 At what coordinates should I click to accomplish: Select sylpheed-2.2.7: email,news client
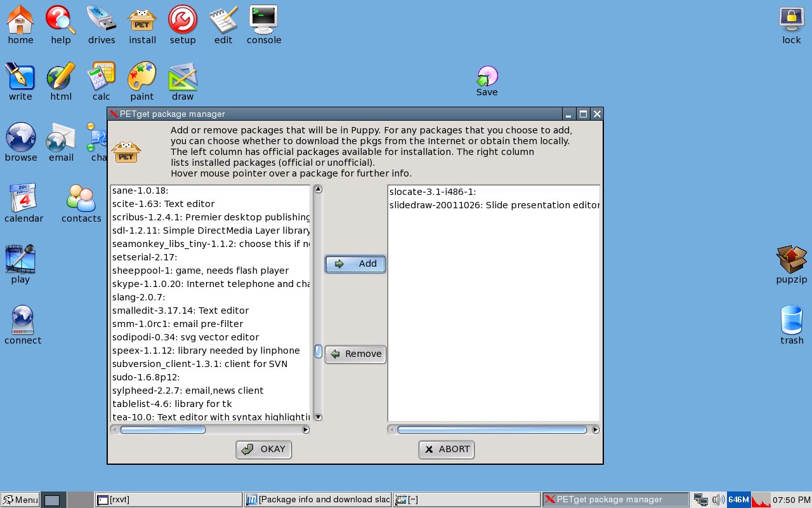coord(210,391)
